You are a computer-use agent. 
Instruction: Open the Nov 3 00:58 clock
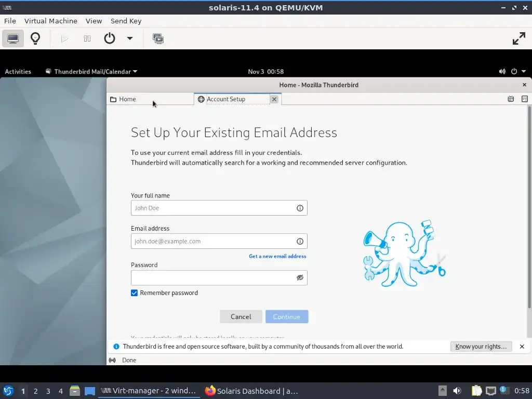click(265, 72)
